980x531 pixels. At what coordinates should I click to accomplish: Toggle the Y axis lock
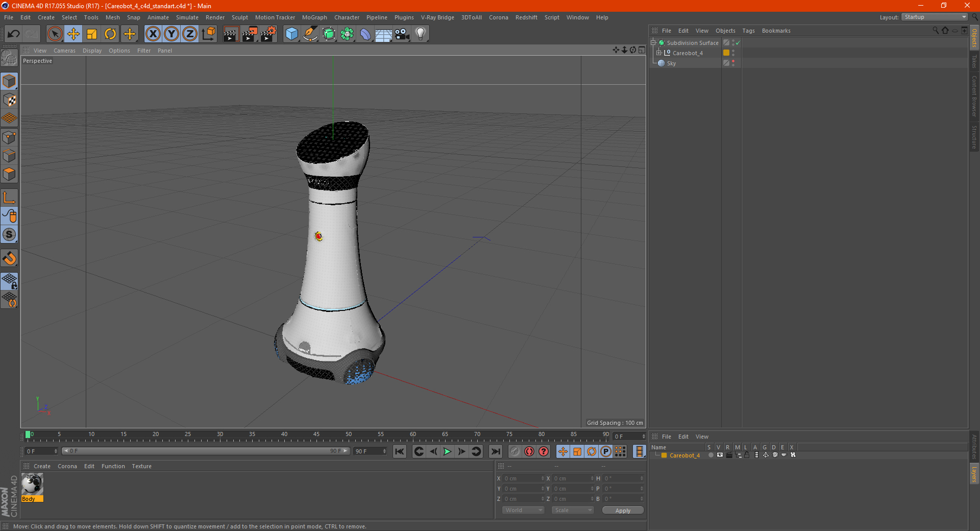(171, 34)
